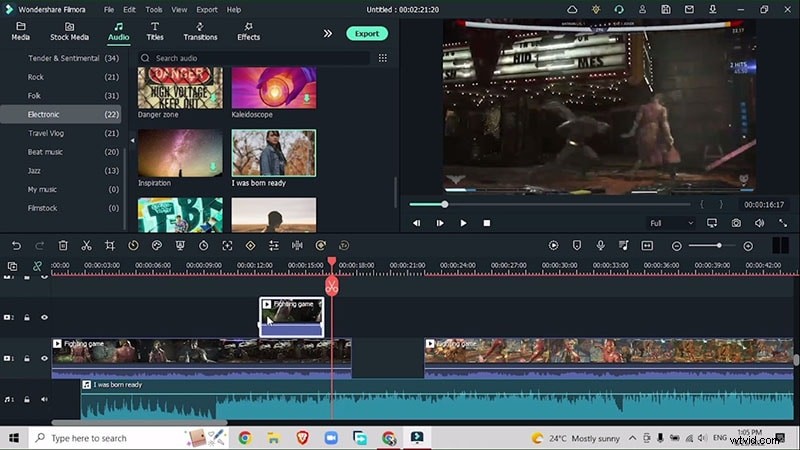Open the grid view options icon

point(383,58)
